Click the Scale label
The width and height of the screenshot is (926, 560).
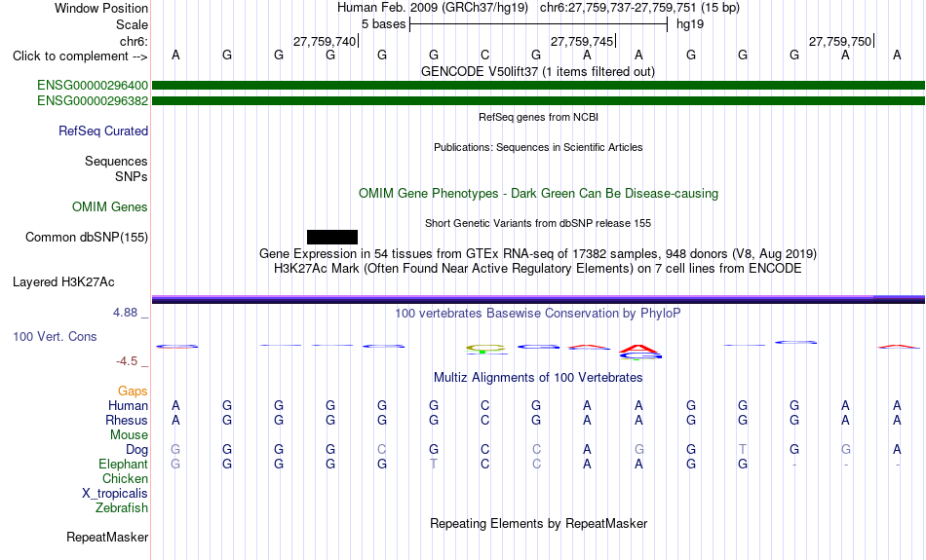click(133, 24)
